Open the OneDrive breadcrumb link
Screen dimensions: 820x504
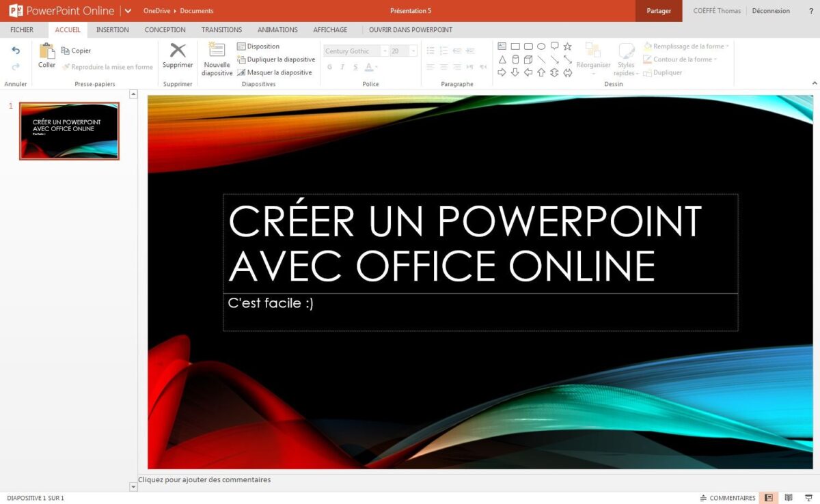tap(156, 11)
